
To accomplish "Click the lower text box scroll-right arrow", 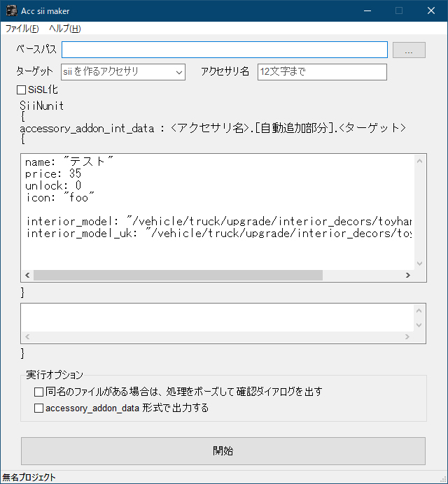I will coord(407,336).
